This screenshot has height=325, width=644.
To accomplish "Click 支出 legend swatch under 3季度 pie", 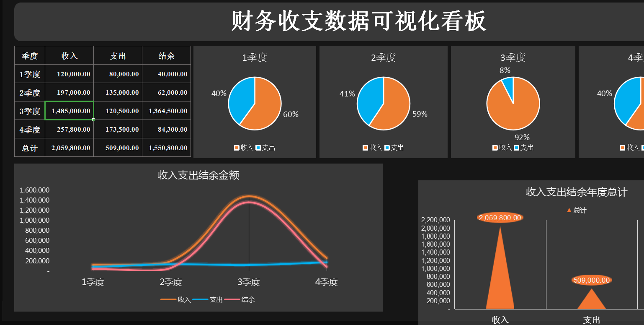I will (x=516, y=148).
